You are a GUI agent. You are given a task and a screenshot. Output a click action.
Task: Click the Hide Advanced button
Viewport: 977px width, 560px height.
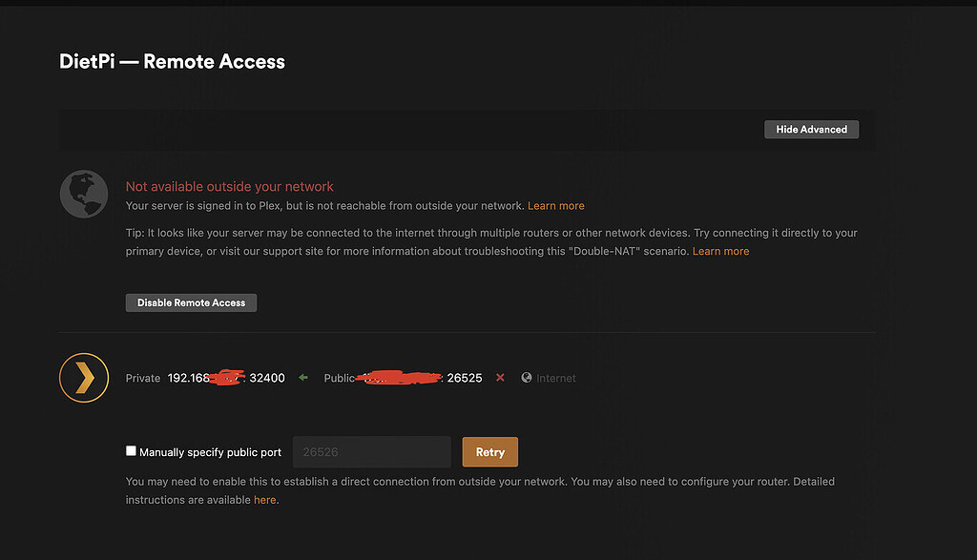click(811, 129)
